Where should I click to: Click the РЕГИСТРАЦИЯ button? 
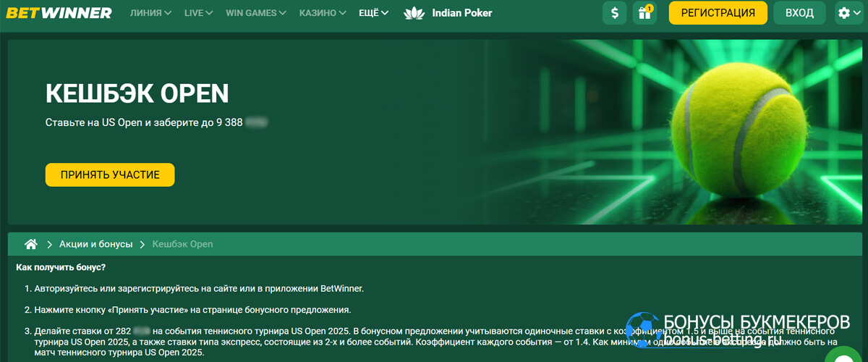coord(718,13)
